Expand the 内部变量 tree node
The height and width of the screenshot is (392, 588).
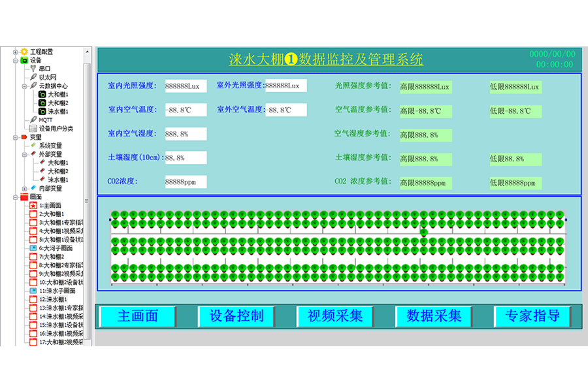pos(24,188)
